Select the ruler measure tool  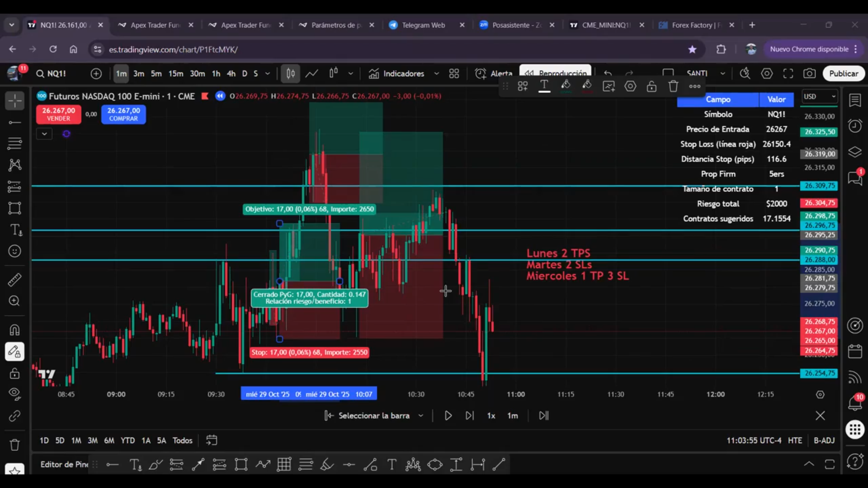pyautogui.click(x=14, y=280)
